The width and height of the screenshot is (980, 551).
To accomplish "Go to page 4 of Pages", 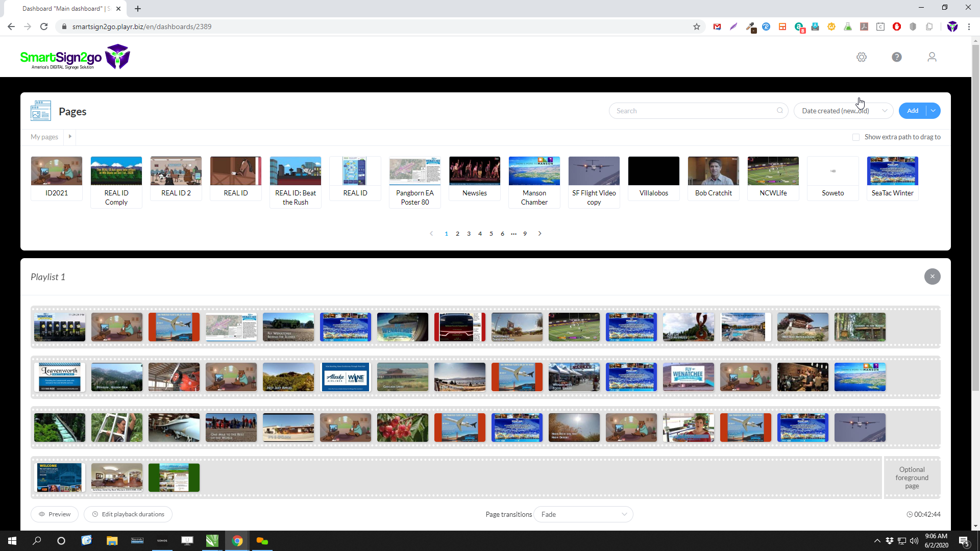I will 480,234.
